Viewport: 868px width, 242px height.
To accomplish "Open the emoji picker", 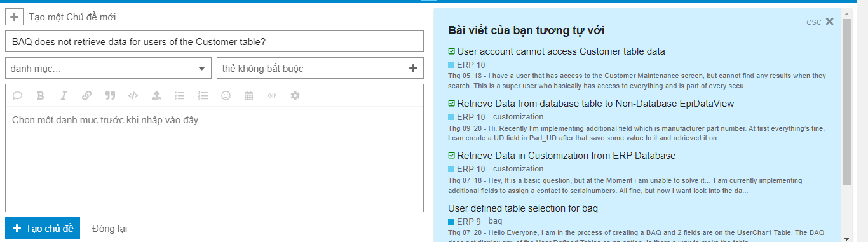I will click(x=226, y=96).
